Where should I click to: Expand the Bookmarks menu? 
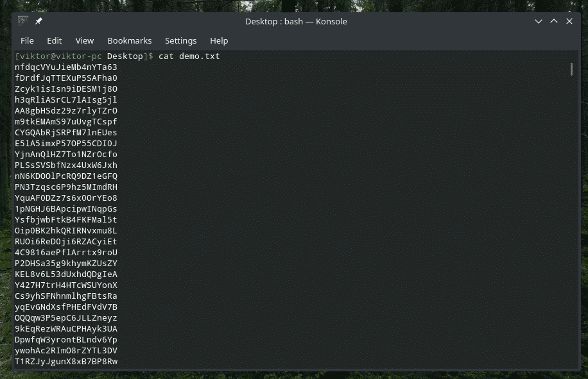[x=129, y=40]
